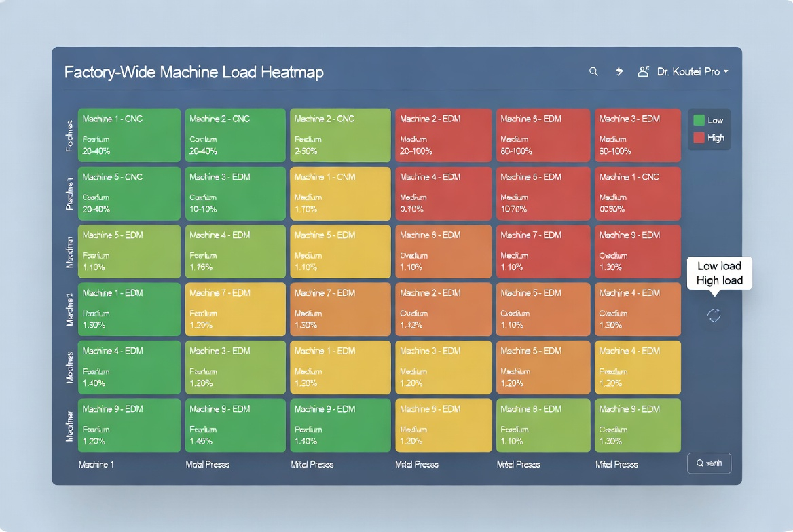793x532 pixels.
Task: Click the Machine 3 - EDM 80-100% tile
Action: click(638, 135)
